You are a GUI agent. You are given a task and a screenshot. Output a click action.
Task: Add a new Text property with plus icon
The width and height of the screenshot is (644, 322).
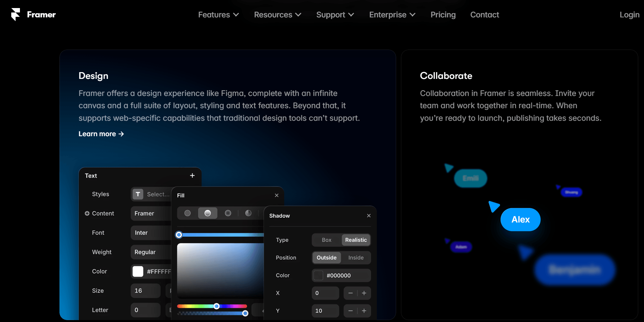(192, 175)
